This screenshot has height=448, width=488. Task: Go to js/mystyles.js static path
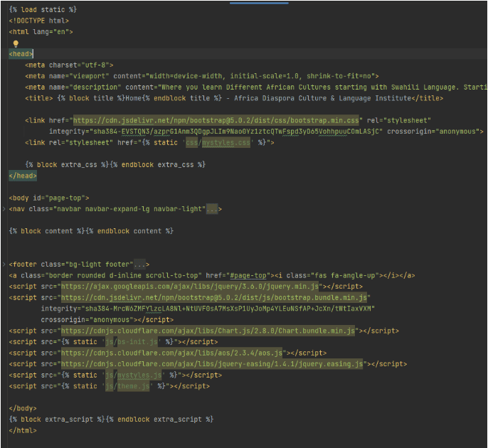tap(133, 375)
